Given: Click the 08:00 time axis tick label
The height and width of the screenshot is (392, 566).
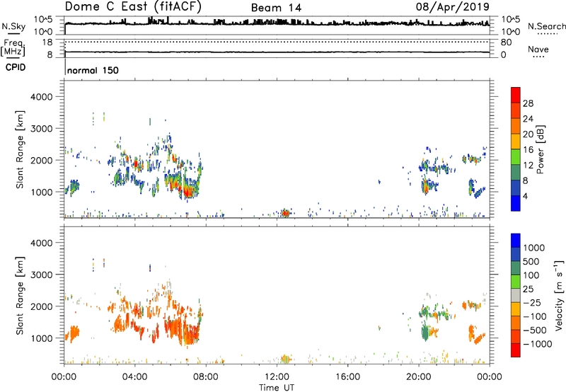Looking at the screenshot, I should (205, 377).
